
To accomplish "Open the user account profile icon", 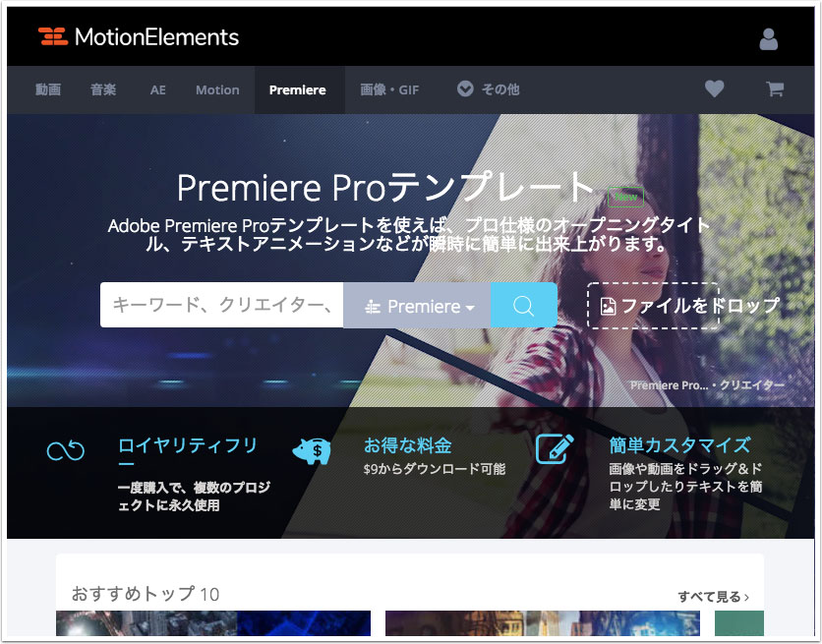I will 768,39.
